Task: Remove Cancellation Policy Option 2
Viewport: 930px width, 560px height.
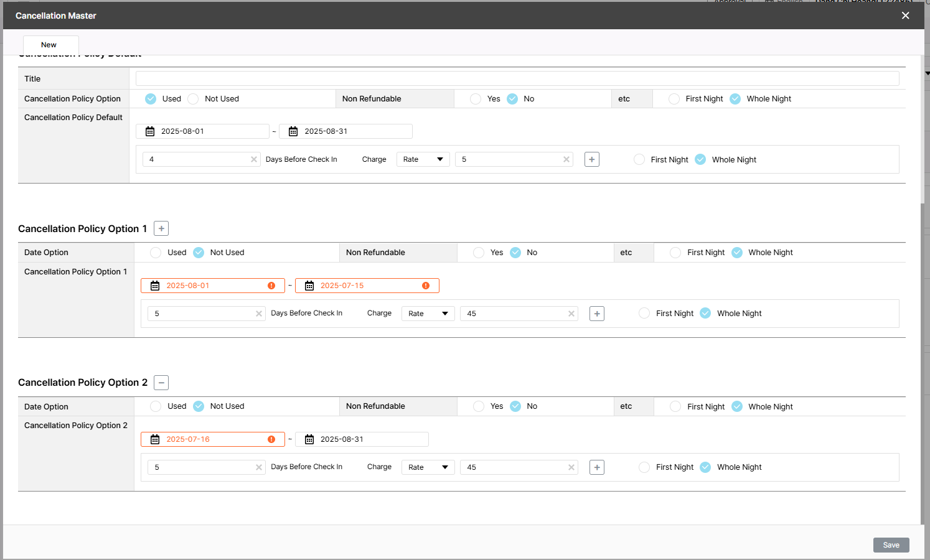Action: point(161,383)
